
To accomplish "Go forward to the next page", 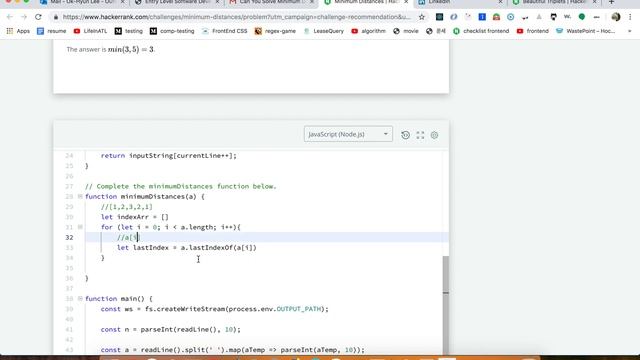I will tap(24, 17).
